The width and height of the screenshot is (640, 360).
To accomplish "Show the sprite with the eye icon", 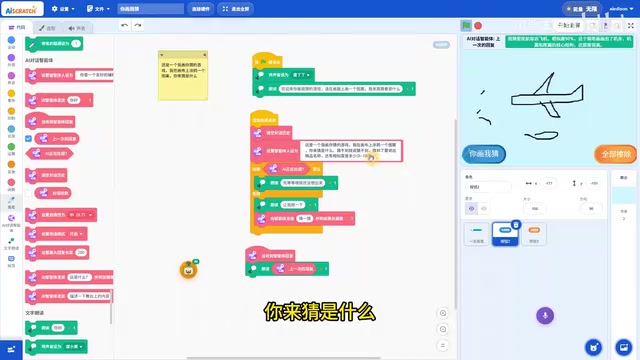I will (x=471, y=209).
